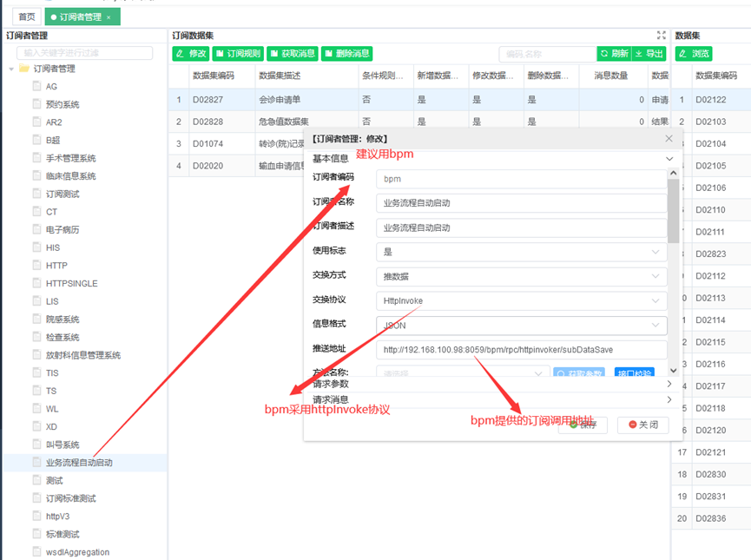Open the 使用标志 dropdown
This screenshot has width=751, height=560.
(521, 252)
